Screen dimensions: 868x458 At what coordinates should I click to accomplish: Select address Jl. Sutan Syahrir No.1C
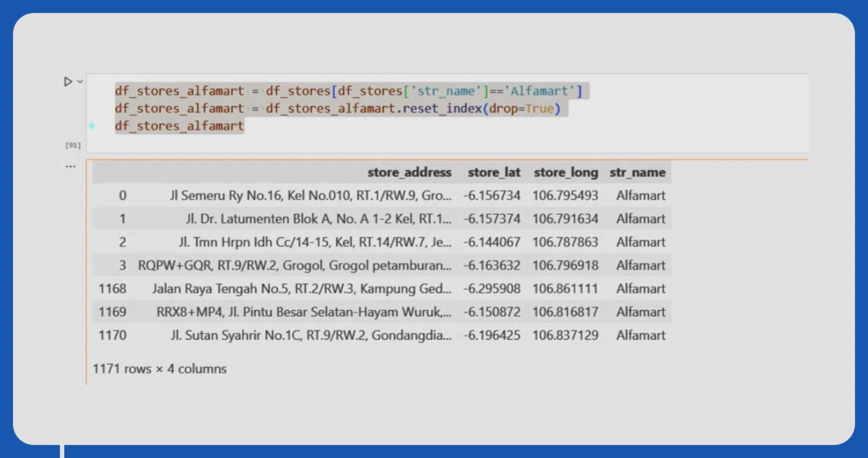[x=311, y=335]
